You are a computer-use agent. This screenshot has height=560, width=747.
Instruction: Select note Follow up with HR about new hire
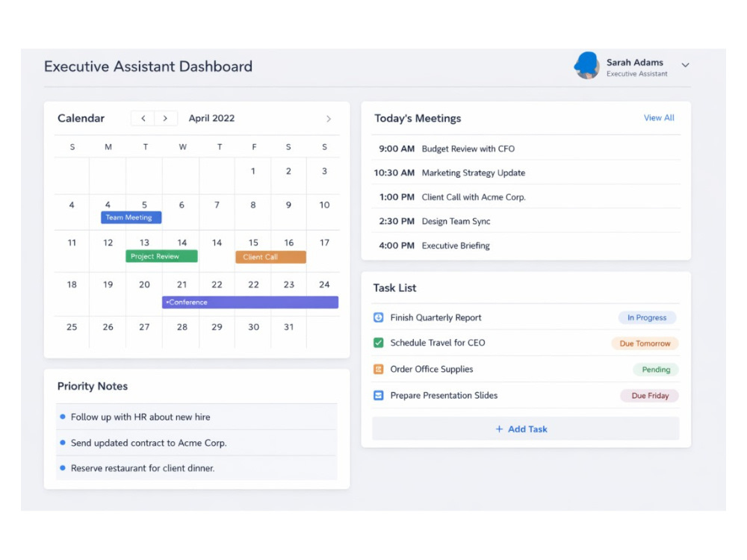pos(196,417)
